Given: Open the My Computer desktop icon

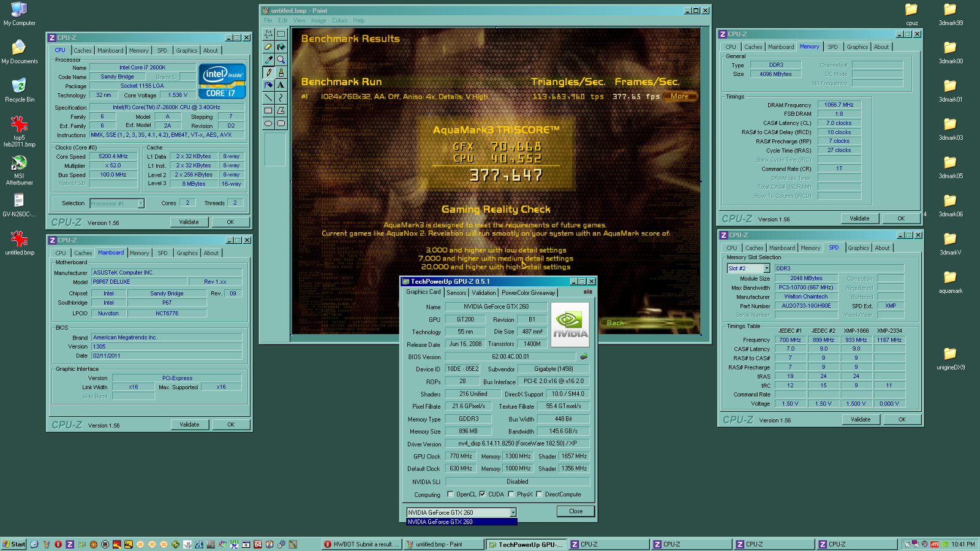Looking at the screenshot, I should tap(20, 14).
